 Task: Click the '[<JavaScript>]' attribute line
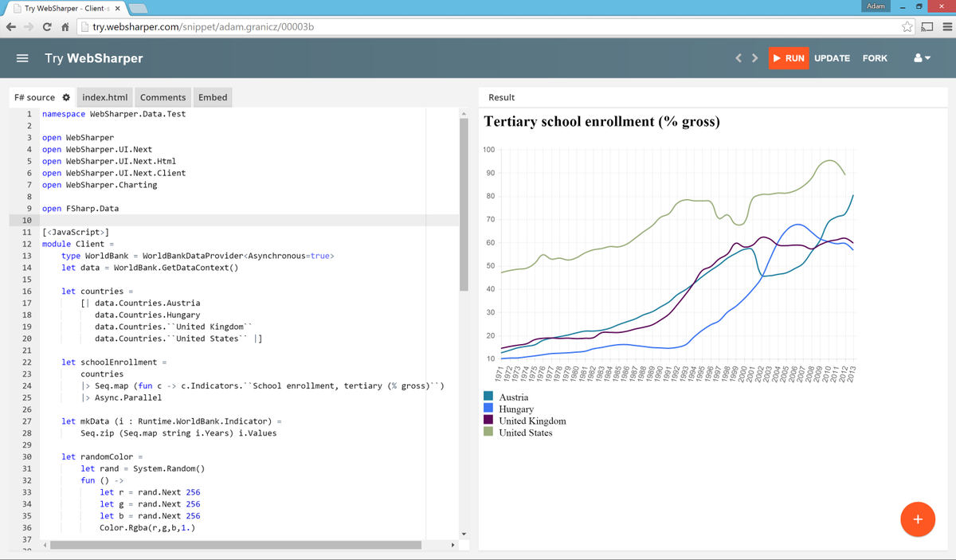pyautogui.click(x=76, y=232)
